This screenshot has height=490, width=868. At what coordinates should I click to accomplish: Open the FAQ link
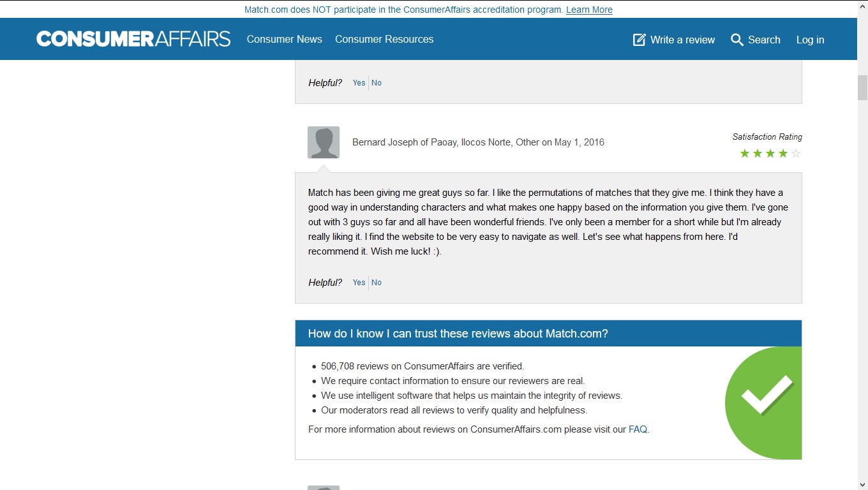[x=638, y=429]
